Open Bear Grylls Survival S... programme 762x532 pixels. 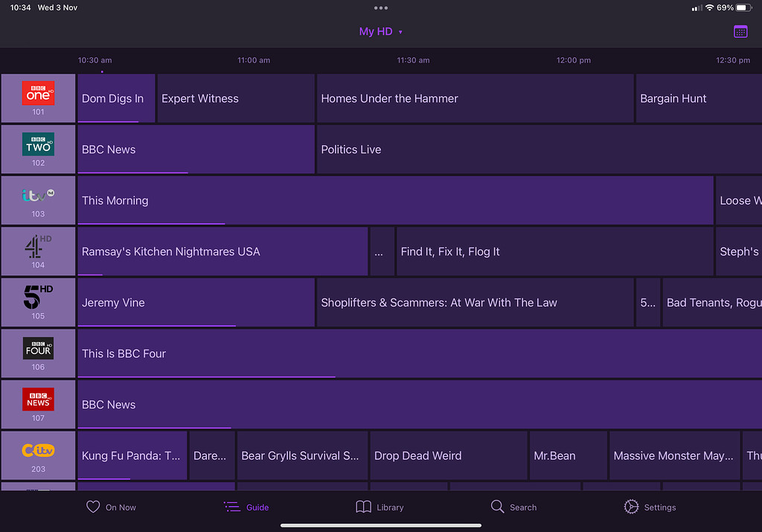click(302, 455)
